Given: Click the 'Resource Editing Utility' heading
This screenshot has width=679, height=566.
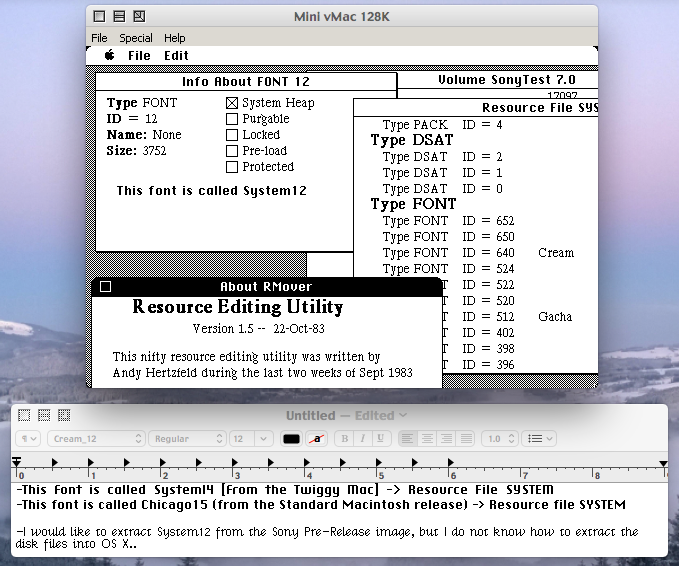Looking at the screenshot, I should [x=238, y=307].
